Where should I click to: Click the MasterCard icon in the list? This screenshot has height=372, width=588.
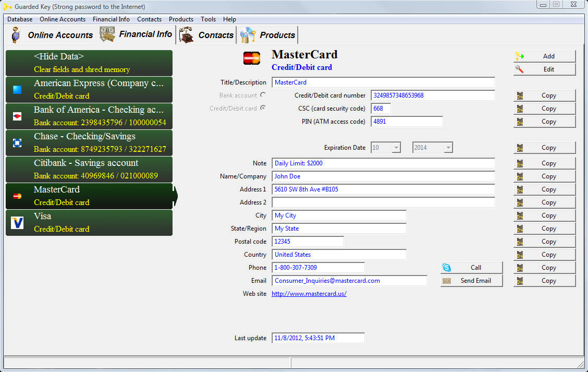click(17, 196)
